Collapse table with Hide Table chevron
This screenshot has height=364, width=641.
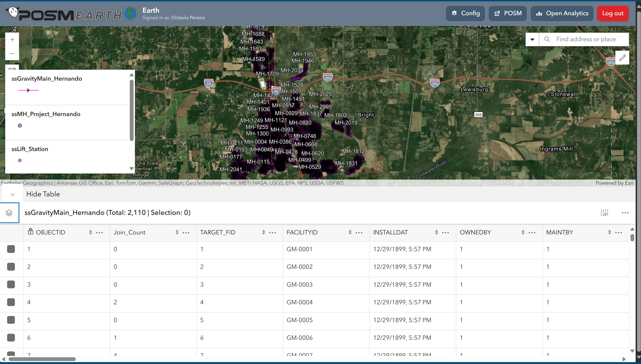coord(12,194)
